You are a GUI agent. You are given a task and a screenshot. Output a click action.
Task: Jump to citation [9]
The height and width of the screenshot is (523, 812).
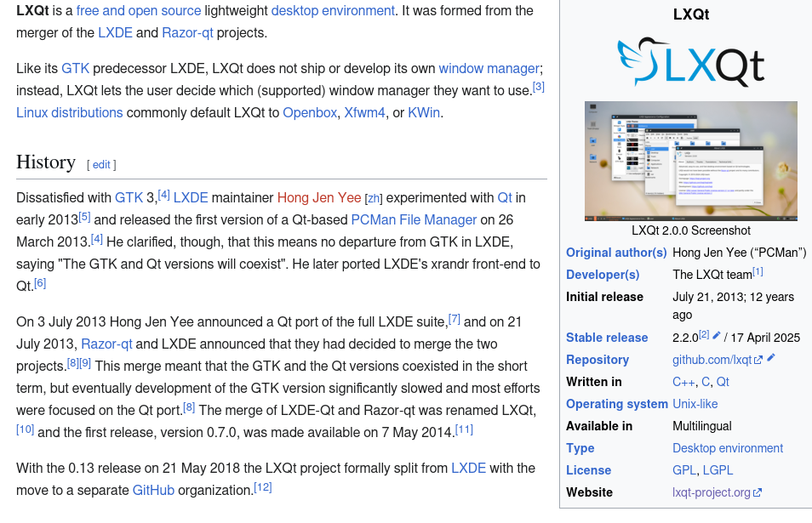pos(85,363)
